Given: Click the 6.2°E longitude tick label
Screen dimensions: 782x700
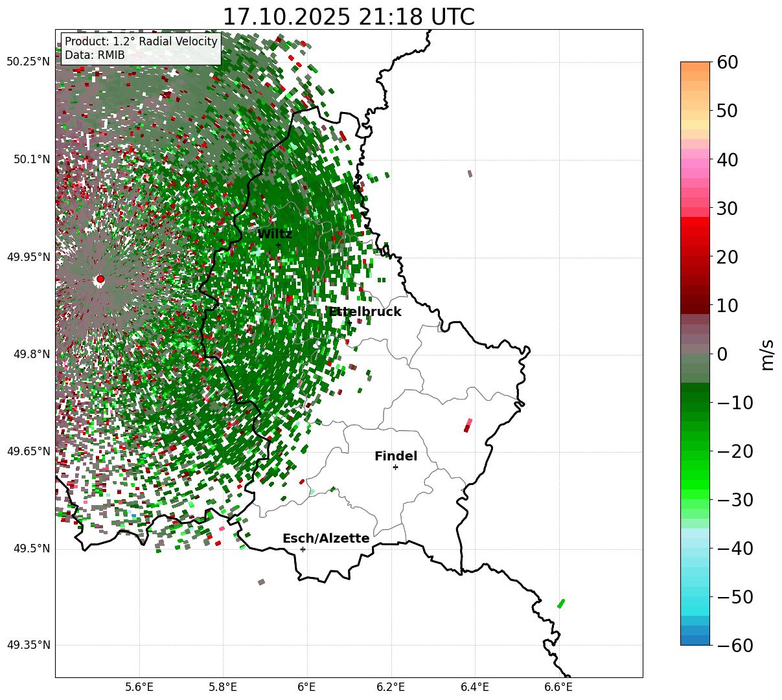Looking at the screenshot, I should pos(391,687).
